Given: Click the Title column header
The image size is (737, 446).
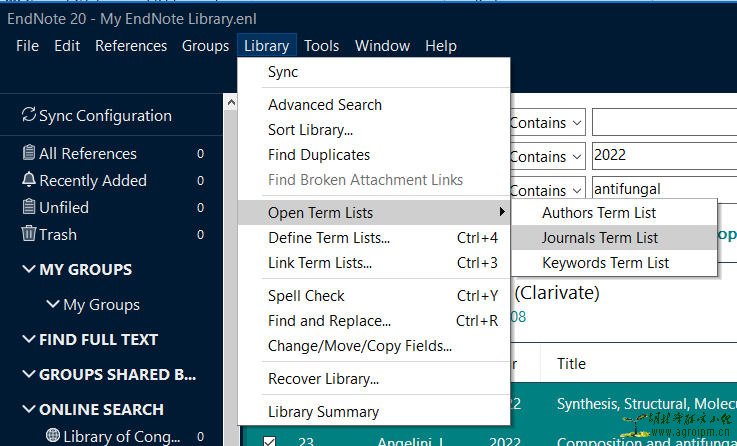Looking at the screenshot, I should (x=571, y=363).
